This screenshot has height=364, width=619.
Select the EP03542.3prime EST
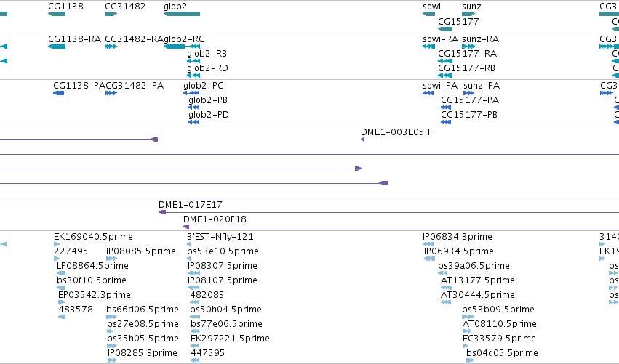[62, 302]
